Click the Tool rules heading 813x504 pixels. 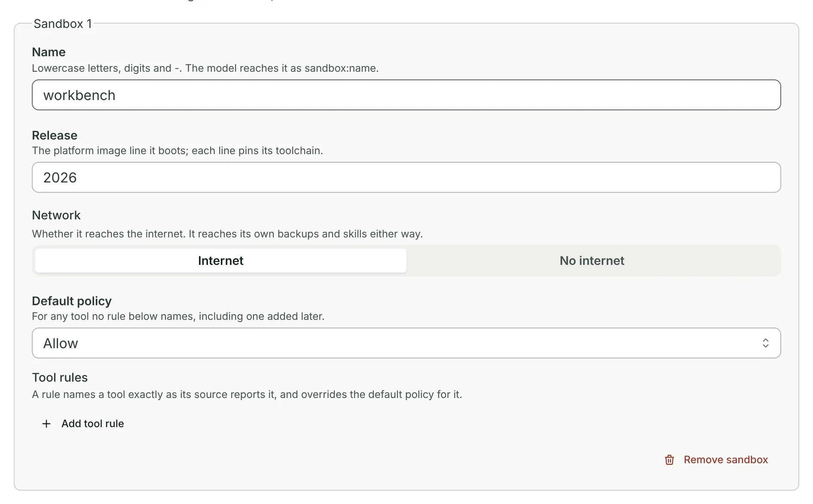(60, 377)
